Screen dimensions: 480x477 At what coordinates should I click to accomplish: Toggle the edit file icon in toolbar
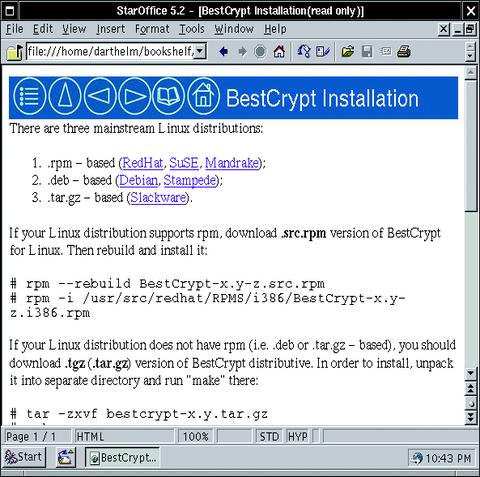(x=323, y=52)
